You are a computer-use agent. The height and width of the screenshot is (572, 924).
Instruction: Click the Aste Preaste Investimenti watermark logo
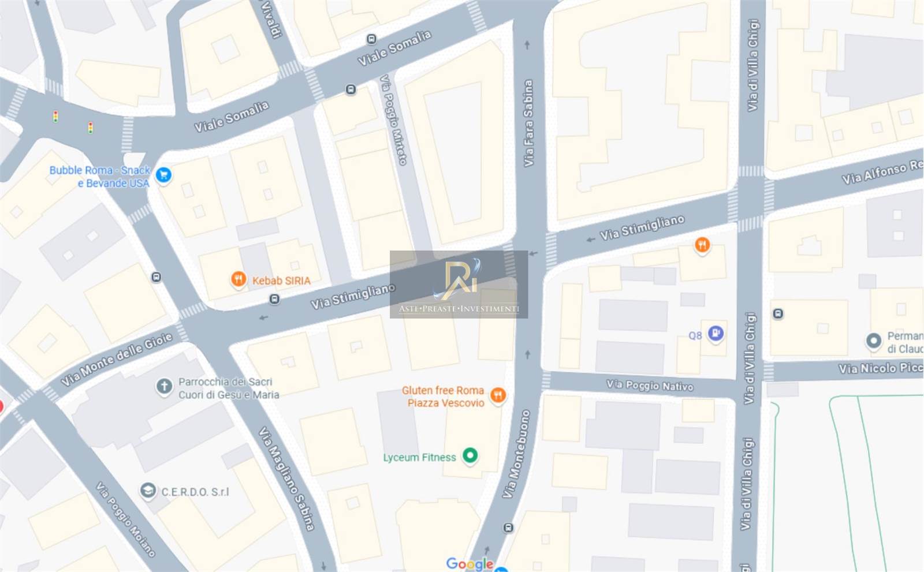point(459,285)
